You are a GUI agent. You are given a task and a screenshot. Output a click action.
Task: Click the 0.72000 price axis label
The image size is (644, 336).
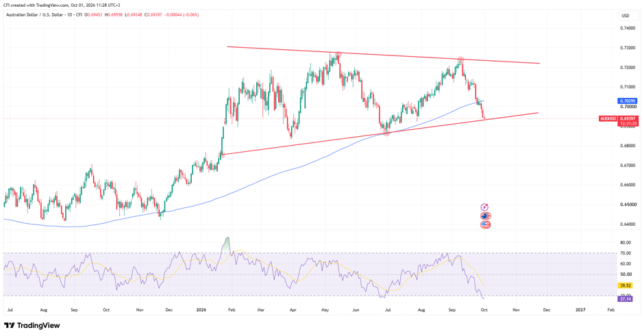[x=627, y=67]
